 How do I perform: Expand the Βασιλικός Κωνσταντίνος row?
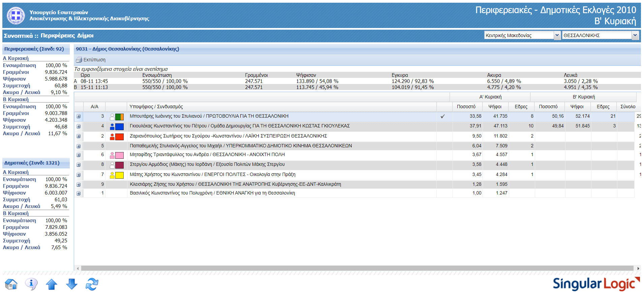pos(79,194)
